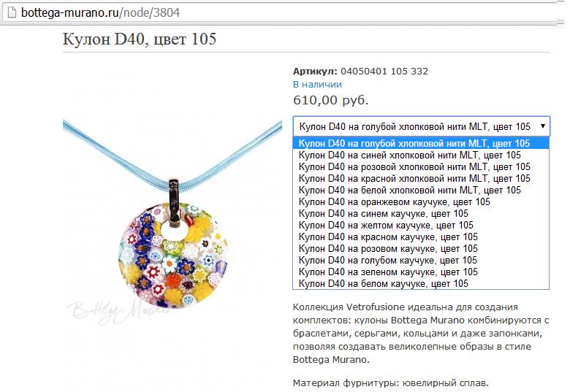Pick the yellow rubber cord (желтом каучуке) option
This screenshot has height=392, width=570.
coord(421,225)
